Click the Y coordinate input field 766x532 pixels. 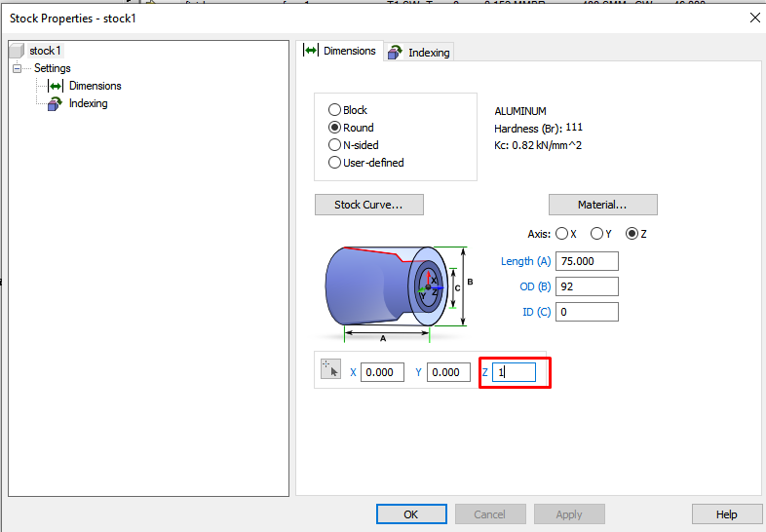[x=448, y=372]
